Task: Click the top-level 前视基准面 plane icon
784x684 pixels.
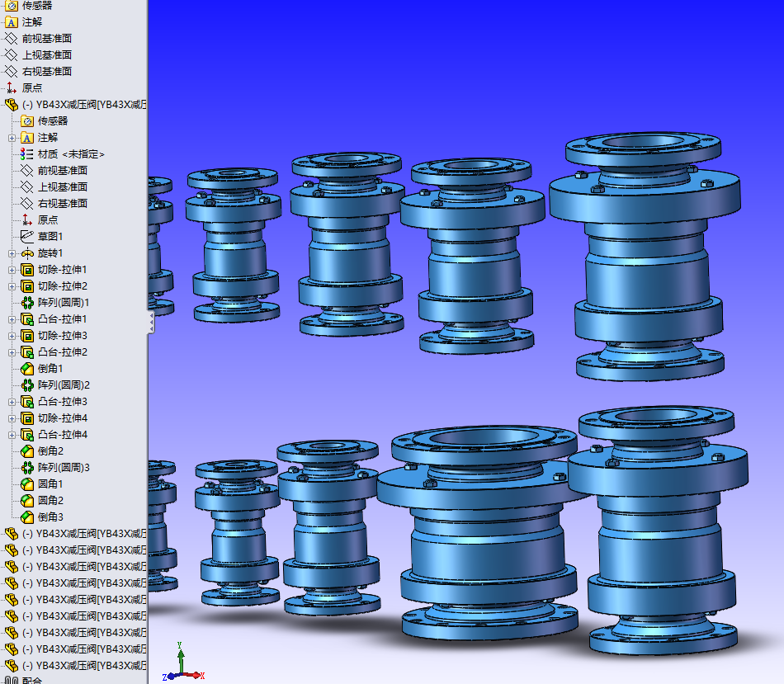Action: [11, 39]
